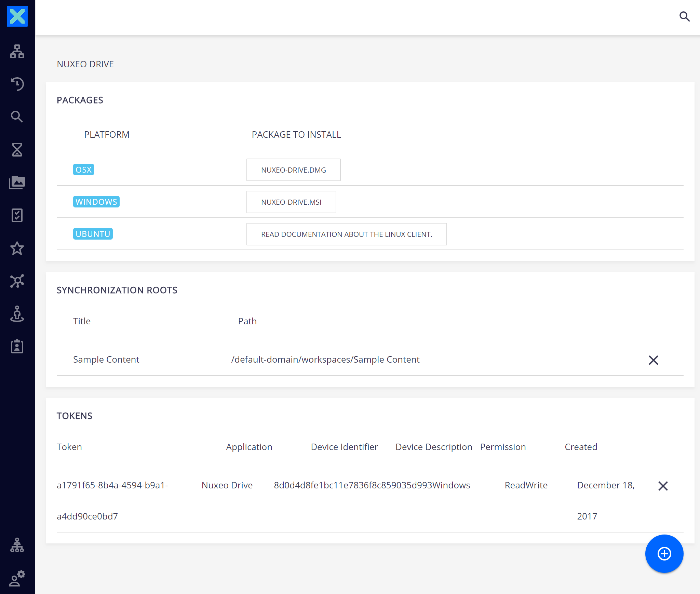
Task: Click the Device Identifier column header
Action: [344, 447]
